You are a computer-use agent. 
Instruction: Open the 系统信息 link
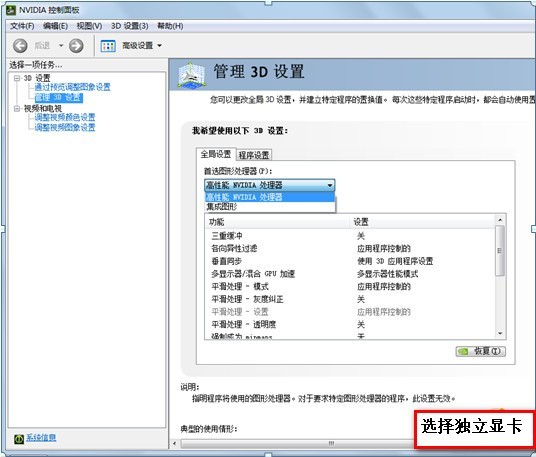click(x=41, y=437)
